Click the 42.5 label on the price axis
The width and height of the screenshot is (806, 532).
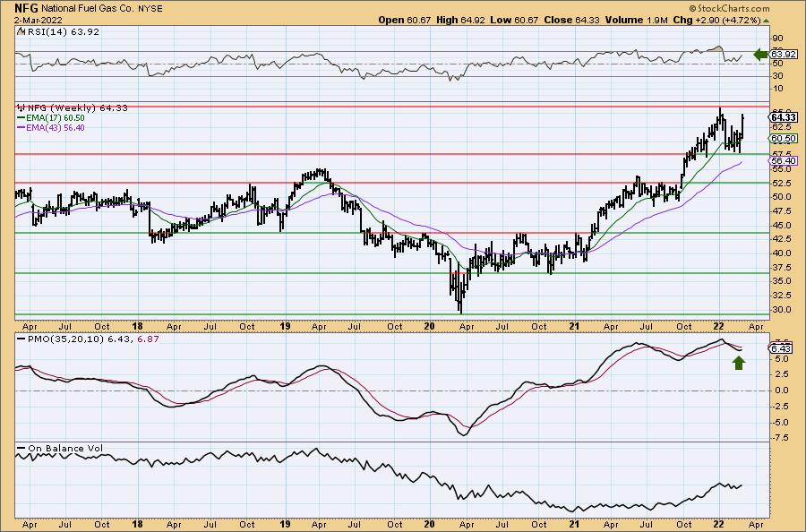782,239
